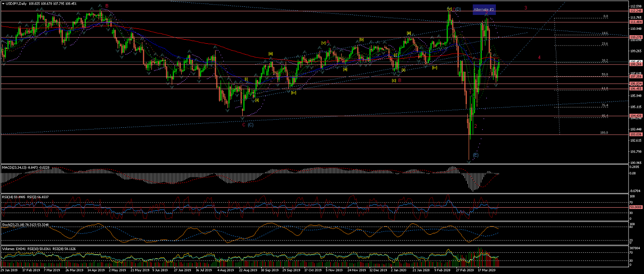Image resolution: width=644 pixels, height=274 pixels.
Task: Open the chart menu arrow beside USDJPY,Daily
Action: pos(2,3)
